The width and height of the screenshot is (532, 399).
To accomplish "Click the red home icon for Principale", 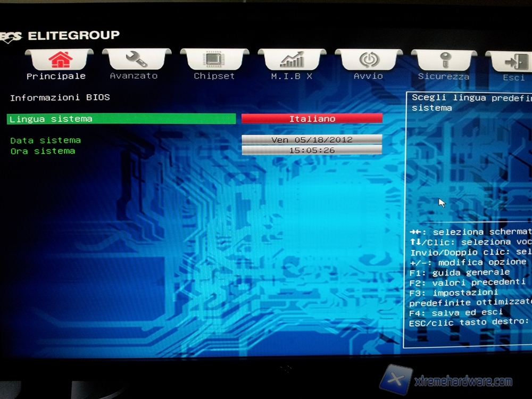I will [x=60, y=59].
